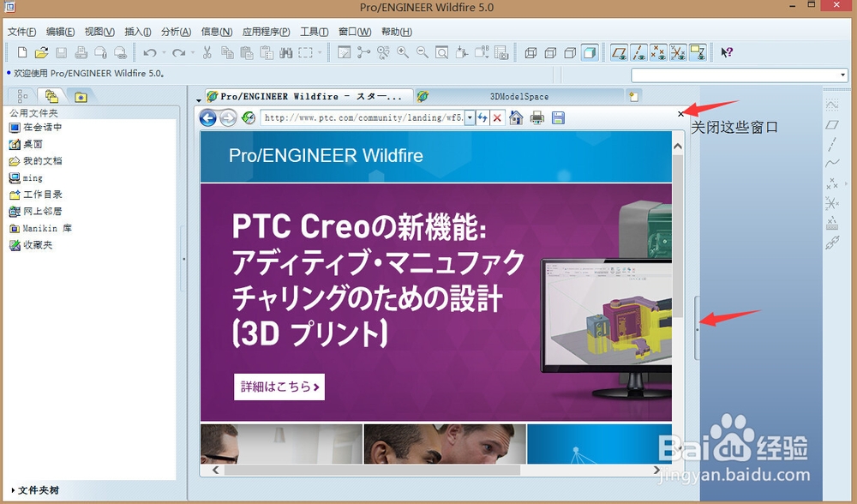
Task: Open the selection filter combo box
Action: [x=740, y=75]
